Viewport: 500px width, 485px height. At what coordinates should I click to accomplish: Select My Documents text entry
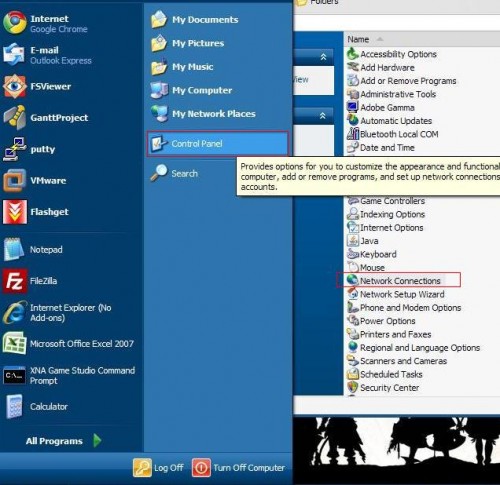click(x=205, y=20)
